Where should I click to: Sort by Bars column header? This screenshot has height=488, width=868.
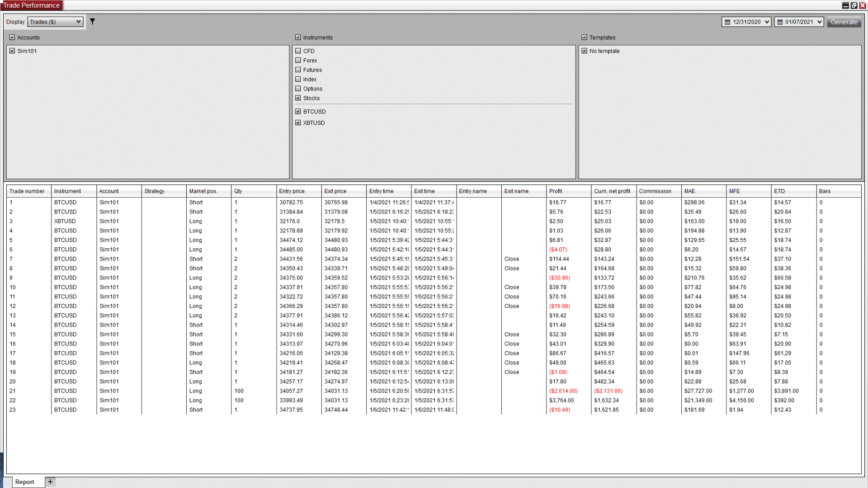tap(839, 191)
